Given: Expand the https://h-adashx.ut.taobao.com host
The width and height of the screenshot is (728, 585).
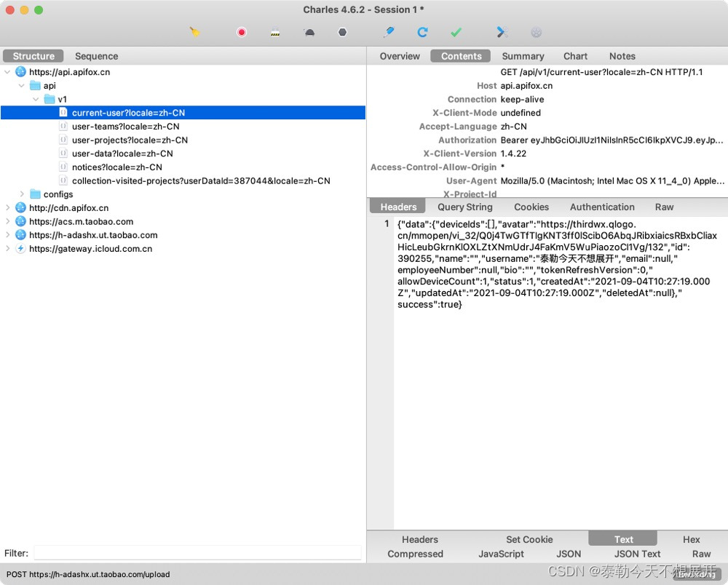Looking at the screenshot, I should click(x=7, y=235).
